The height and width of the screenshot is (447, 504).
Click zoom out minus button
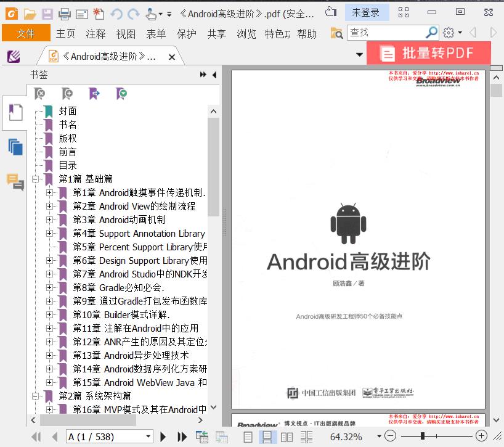pyautogui.click(x=390, y=436)
